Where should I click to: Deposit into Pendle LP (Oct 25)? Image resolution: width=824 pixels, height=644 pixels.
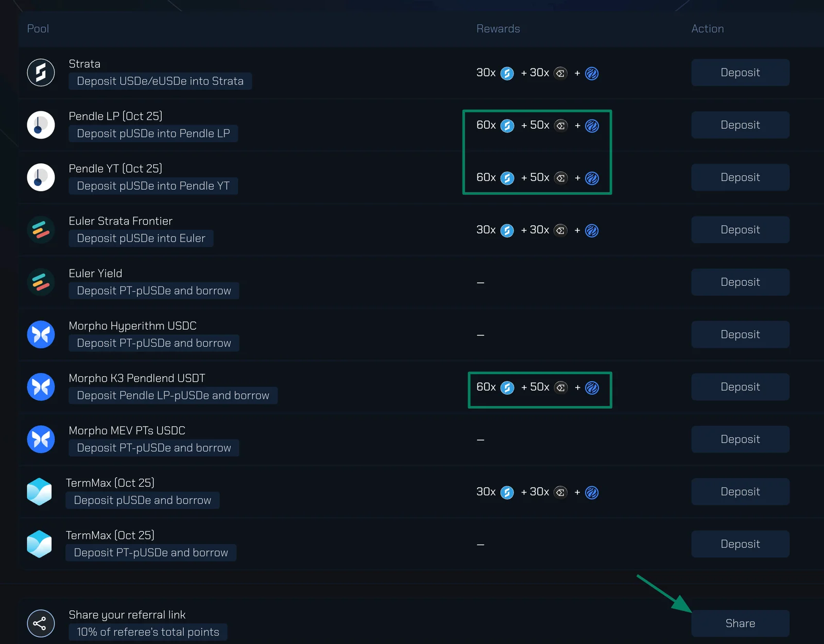click(x=740, y=125)
